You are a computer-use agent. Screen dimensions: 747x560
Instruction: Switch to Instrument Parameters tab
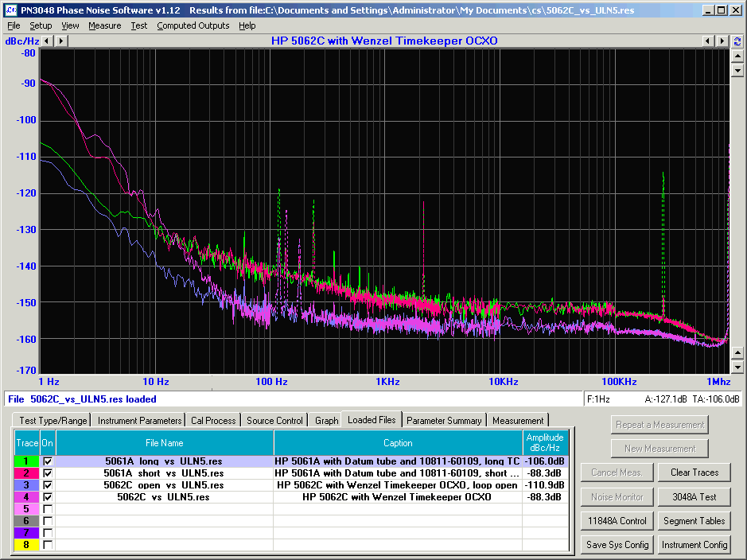click(x=139, y=421)
